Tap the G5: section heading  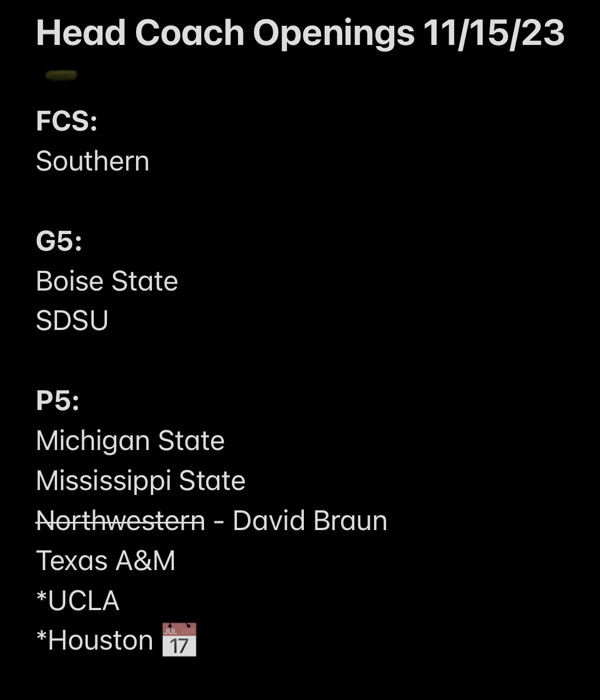pyautogui.click(x=59, y=241)
